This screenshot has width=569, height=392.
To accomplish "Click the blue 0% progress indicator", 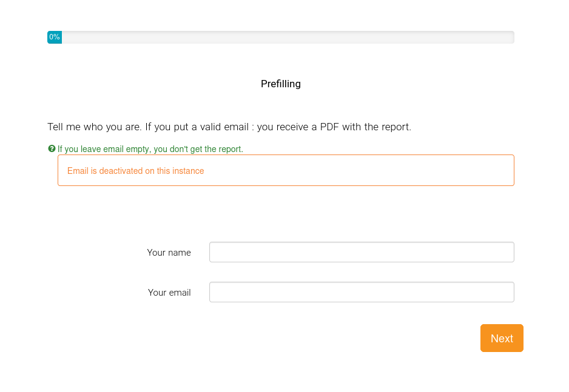I will coord(55,37).
